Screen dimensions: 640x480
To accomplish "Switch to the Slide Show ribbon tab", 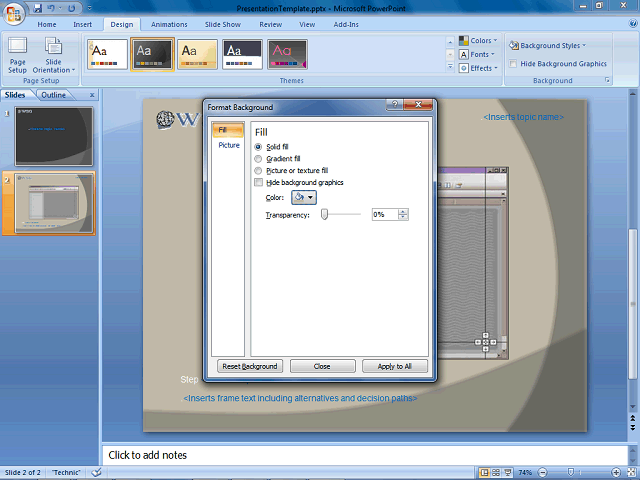I will [x=223, y=24].
